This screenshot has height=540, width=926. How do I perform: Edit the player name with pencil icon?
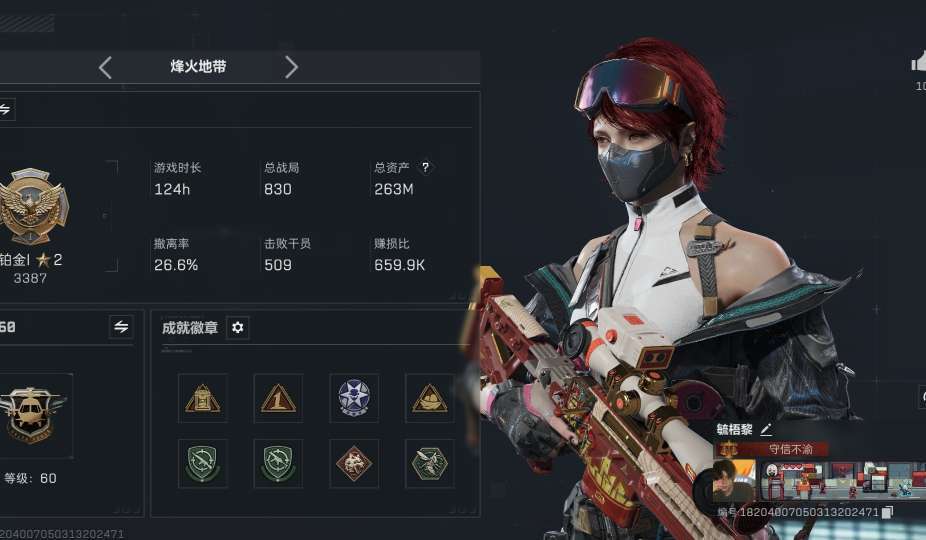click(x=766, y=430)
